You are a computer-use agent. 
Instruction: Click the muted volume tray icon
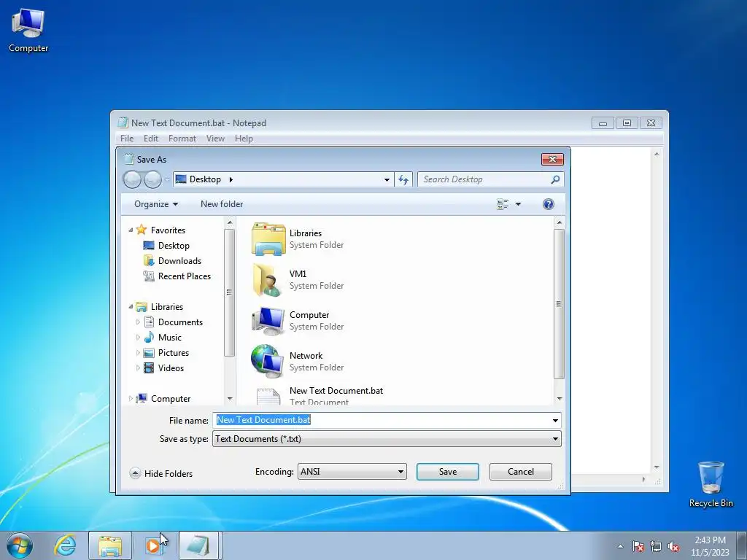point(673,547)
